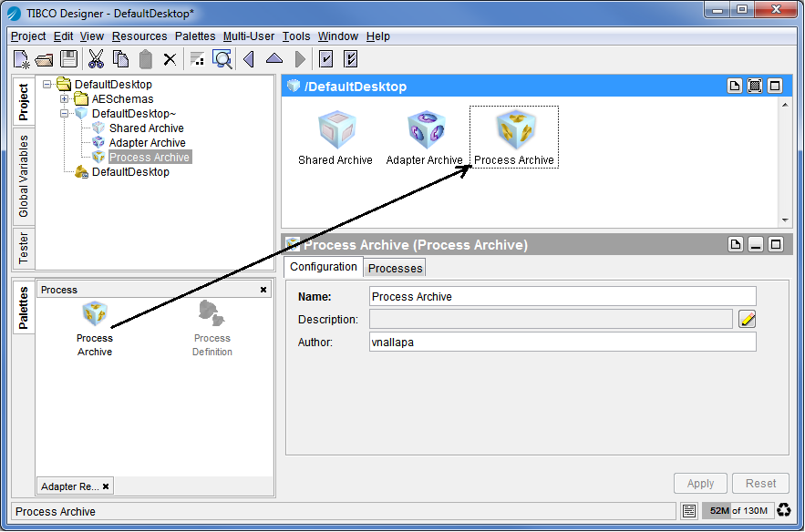Collapse the DefaultDesktop~ archive node

[x=64, y=113]
